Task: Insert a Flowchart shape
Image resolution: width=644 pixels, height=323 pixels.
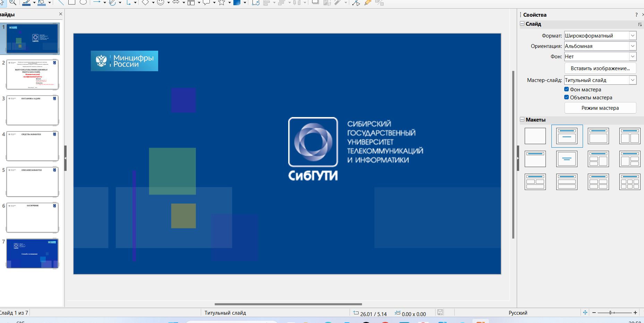Action: tap(191, 2)
